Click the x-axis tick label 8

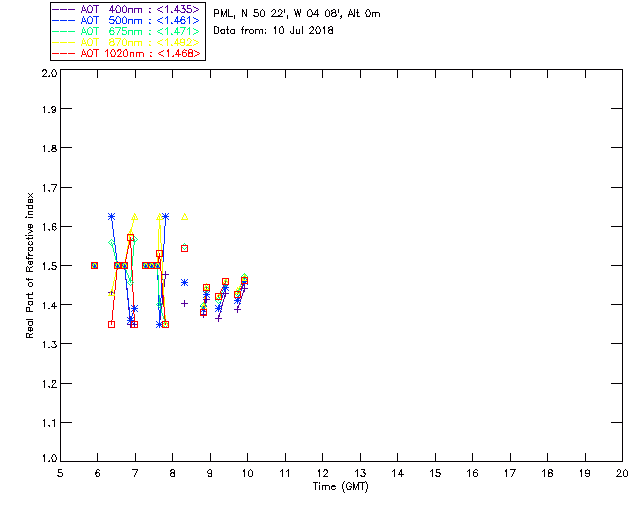tap(173, 473)
